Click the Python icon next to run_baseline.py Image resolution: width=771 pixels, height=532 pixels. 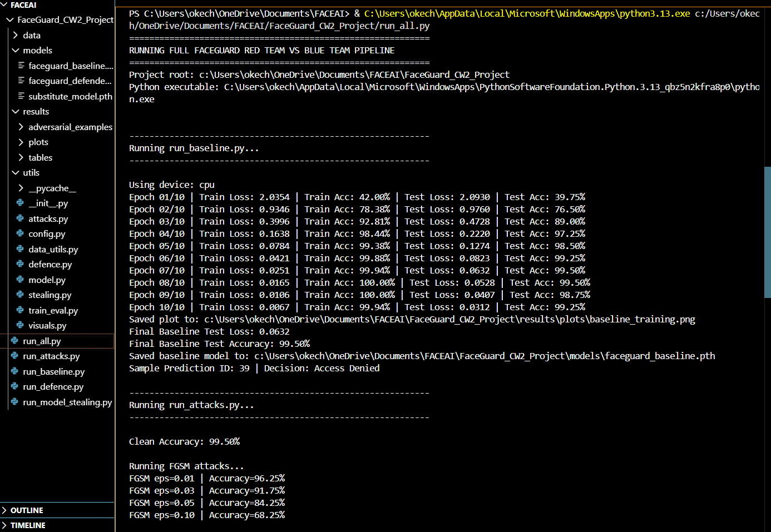tap(15, 371)
